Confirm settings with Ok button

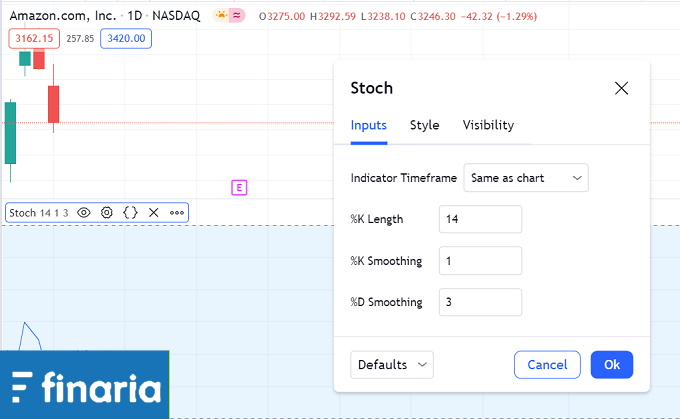click(612, 365)
